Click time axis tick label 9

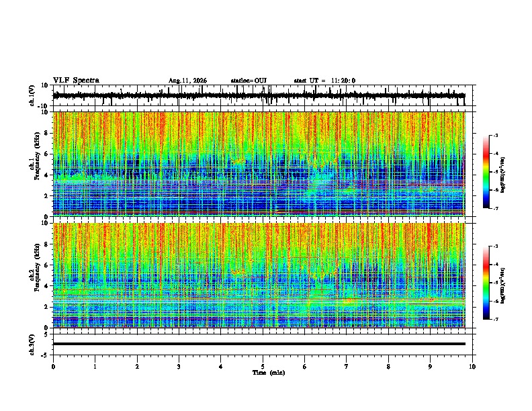[430, 367]
